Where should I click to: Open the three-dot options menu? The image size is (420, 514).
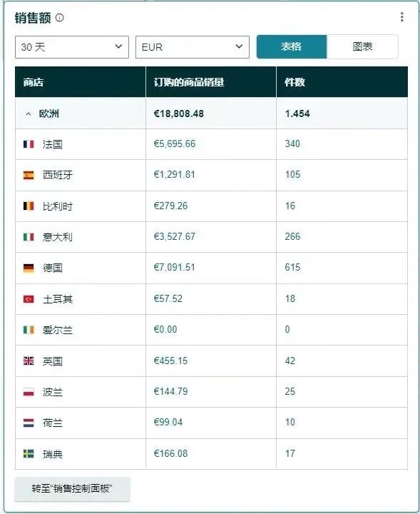pos(401,17)
